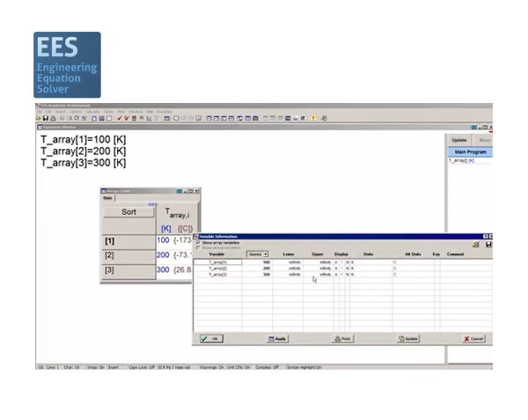Click value 200 in Arrays Table
Image resolution: width=528 pixels, height=420 pixels.
point(163,255)
